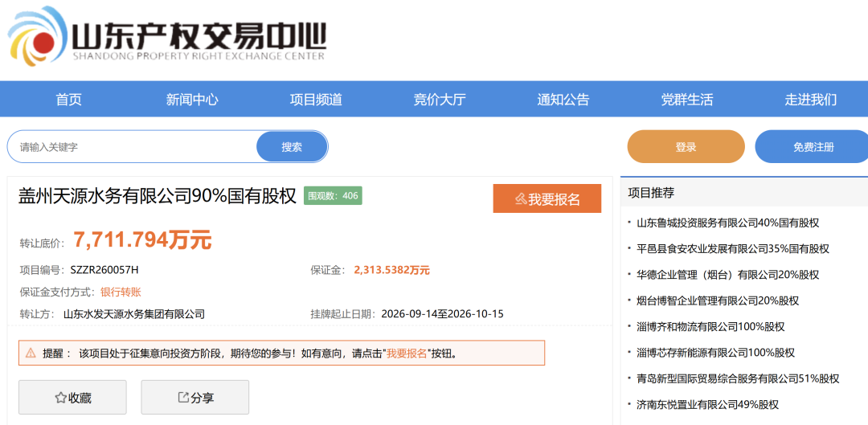Open 山东鲁城投资服务有限公司40%国有股权 recommended project
Screen dimensions: 868x425
(x=728, y=223)
